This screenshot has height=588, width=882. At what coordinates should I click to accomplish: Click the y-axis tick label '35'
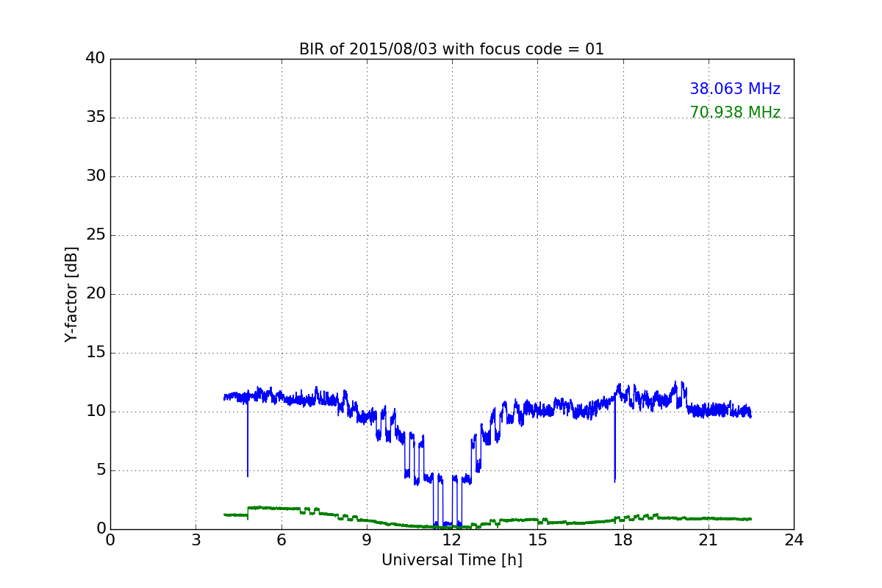96,118
